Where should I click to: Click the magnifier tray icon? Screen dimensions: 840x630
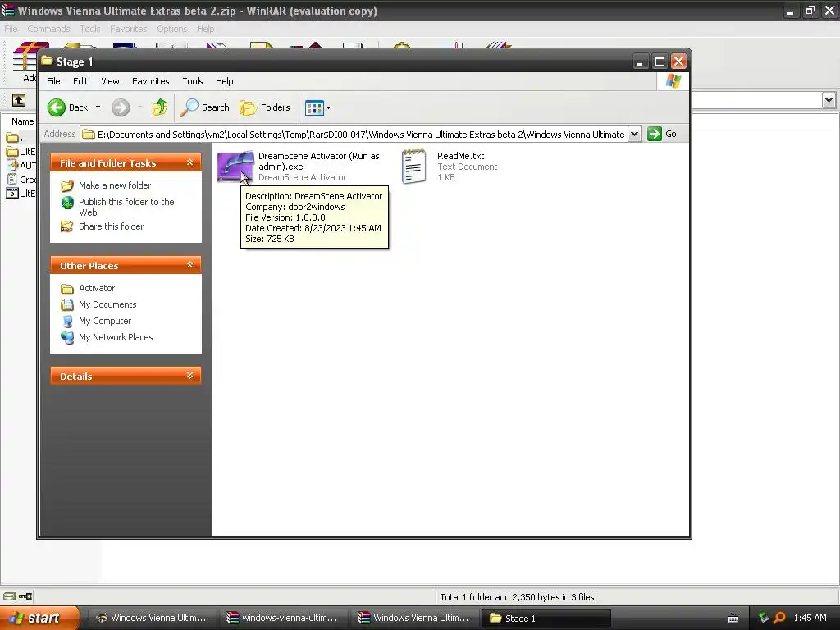tap(779, 619)
